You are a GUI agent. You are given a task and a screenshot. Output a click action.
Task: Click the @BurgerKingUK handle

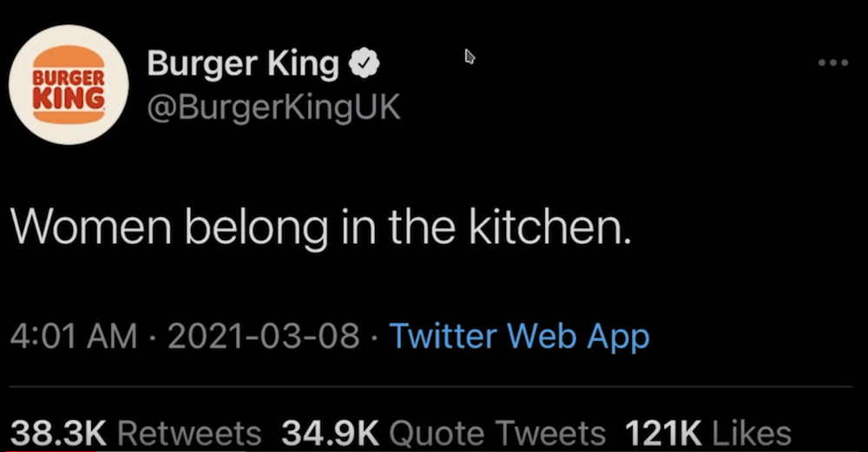pos(274,110)
